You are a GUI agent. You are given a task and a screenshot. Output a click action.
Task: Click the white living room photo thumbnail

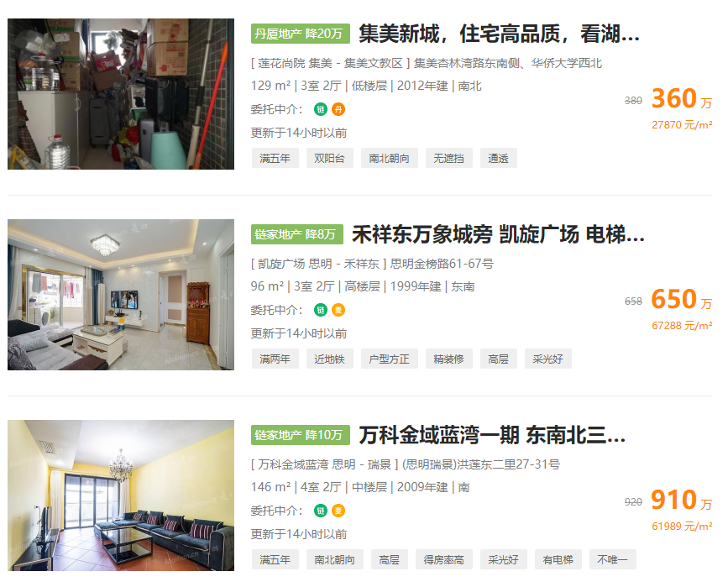[x=121, y=295]
